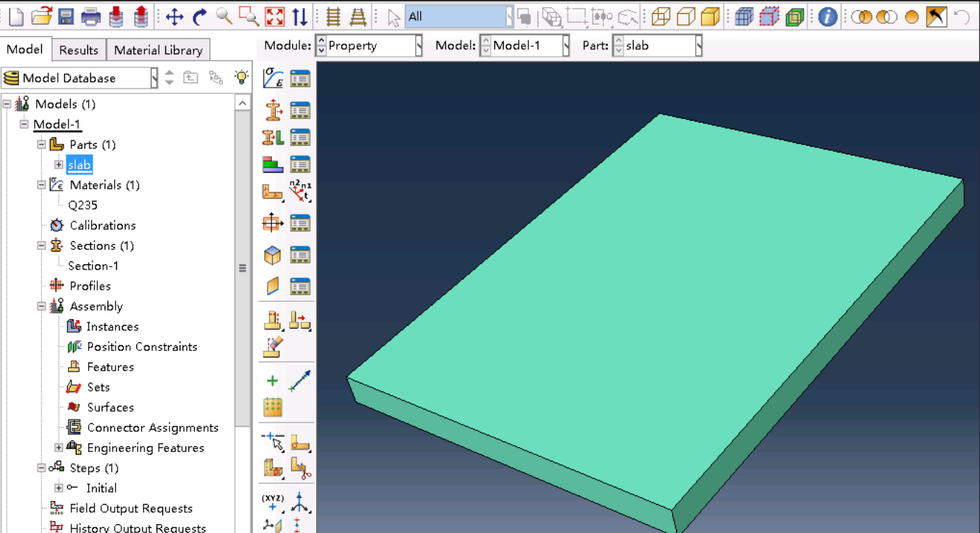Toggle the lightbulb filter in model tree
980x533 pixels.
coord(241,77)
